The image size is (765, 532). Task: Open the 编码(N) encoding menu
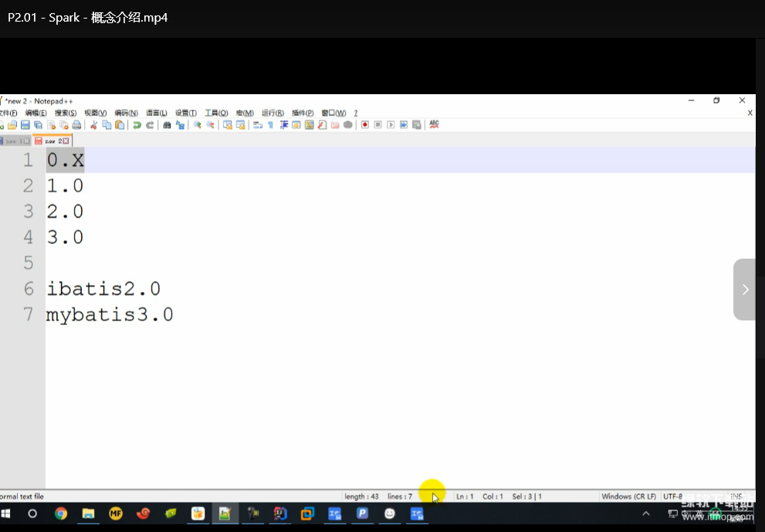126,113
